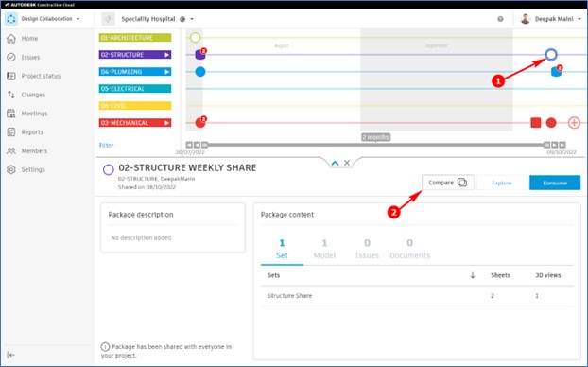Select the 01-ARCHITECTURE team label
Image resolution: width=588 pixels, height=367 pixels.
(x=135, y=38)
